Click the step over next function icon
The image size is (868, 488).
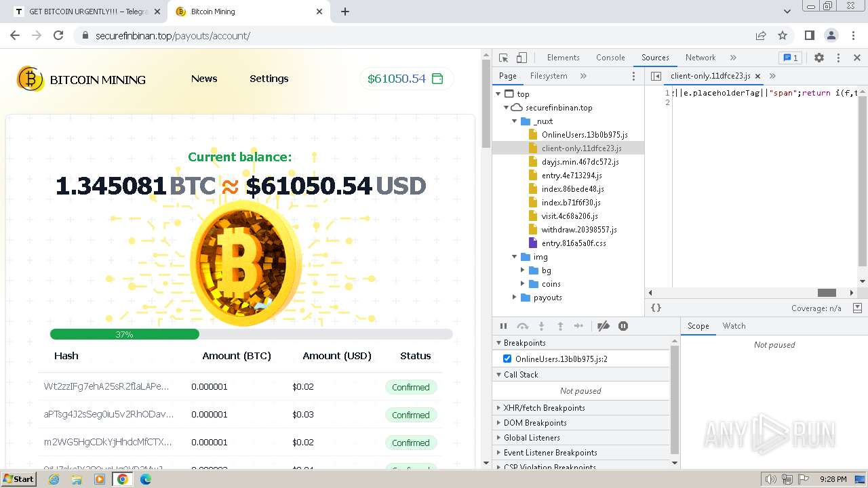[522, 326]
